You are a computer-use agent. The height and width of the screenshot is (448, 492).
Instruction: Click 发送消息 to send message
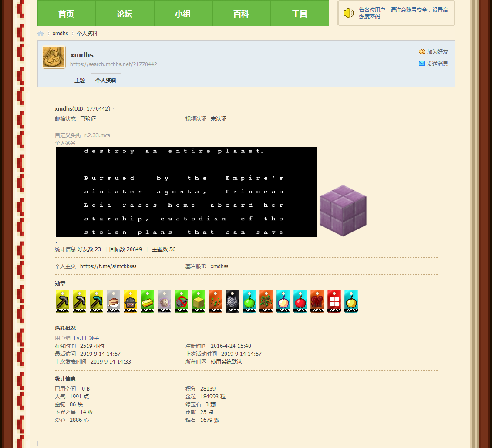click(437, 64)
